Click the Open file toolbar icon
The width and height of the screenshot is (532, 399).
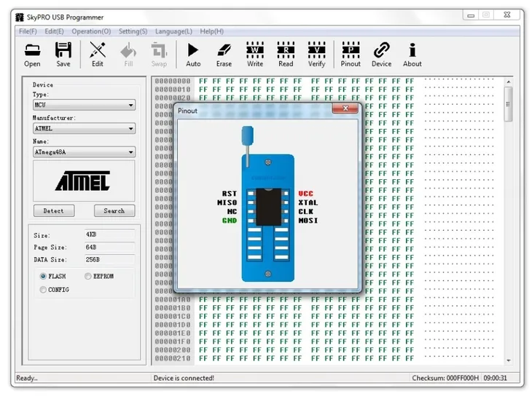point(32,54)
